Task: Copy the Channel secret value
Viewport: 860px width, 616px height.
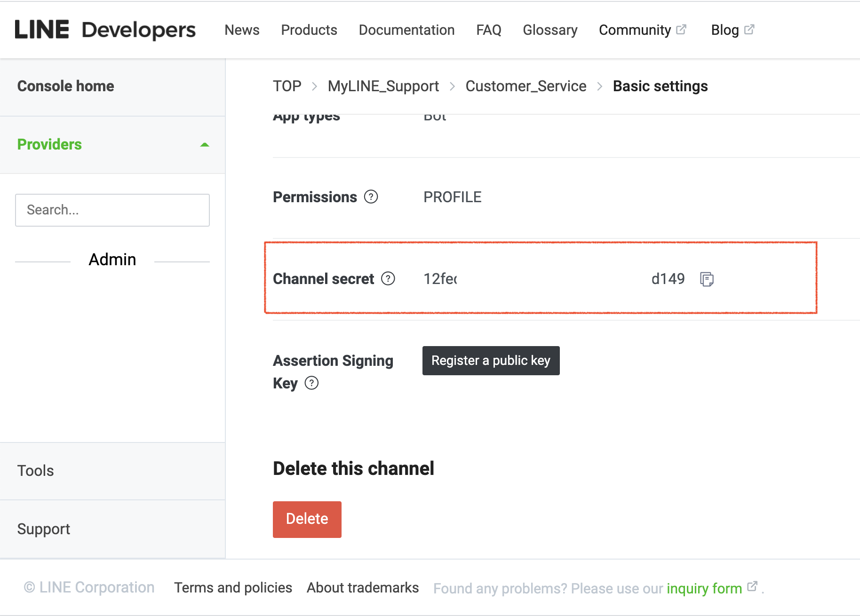Action: coord(707,279)
